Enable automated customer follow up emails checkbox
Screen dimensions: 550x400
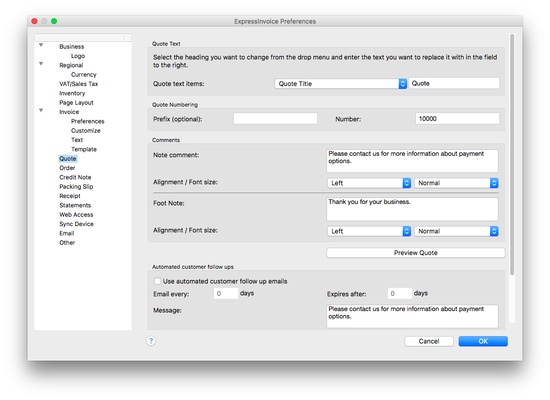pyautogui.click(x=157, y=281)
